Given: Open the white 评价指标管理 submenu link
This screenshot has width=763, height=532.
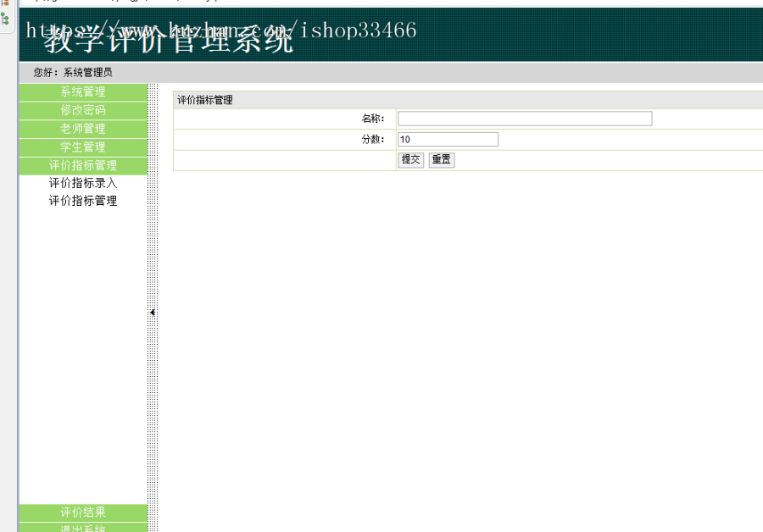Looking at the screenshot, I should [83, 201].
